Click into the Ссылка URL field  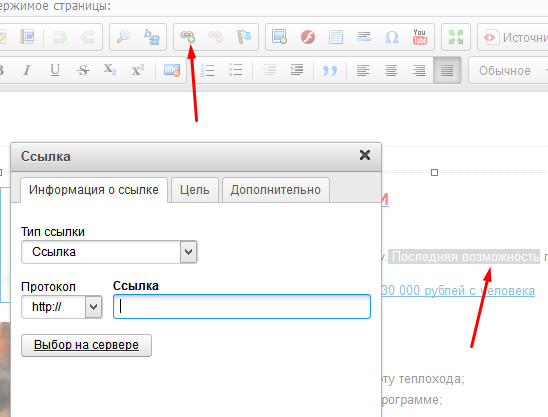242,307
